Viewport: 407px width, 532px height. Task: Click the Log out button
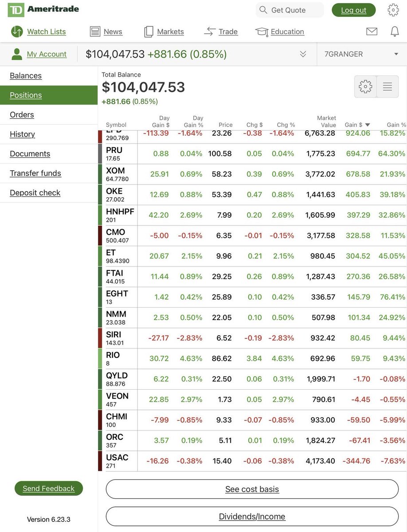pos(353,10)
